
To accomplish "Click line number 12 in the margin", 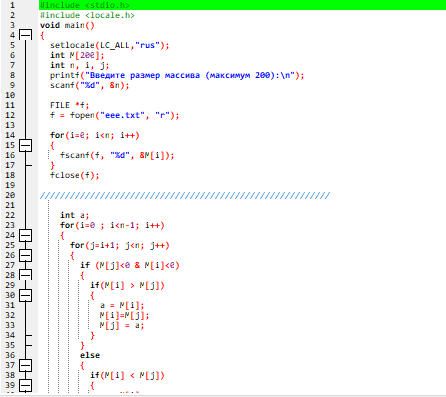I will pos(10,115).
